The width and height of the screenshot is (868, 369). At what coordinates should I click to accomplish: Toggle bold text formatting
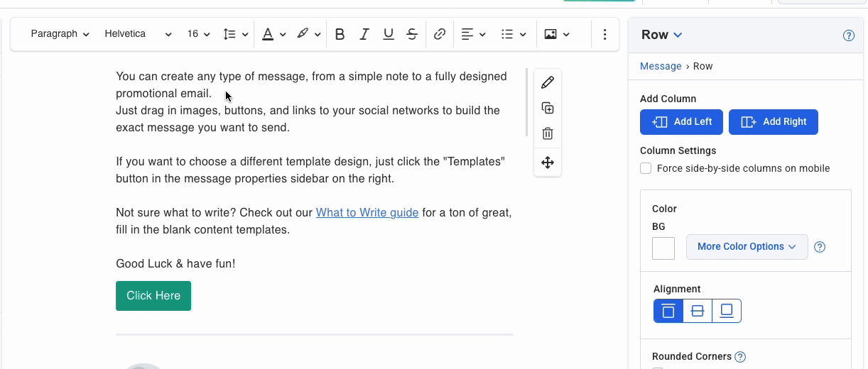(340, 34)
